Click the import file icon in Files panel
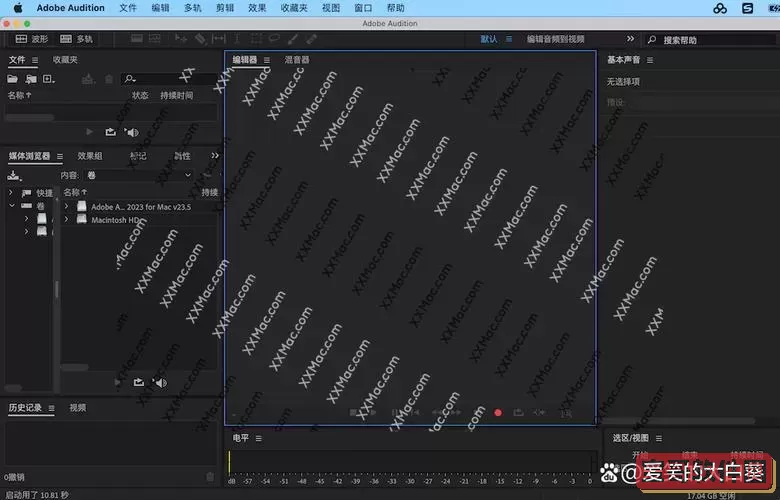Image resolution: width=780 pixels, height=500 pixels. [31, 79]
